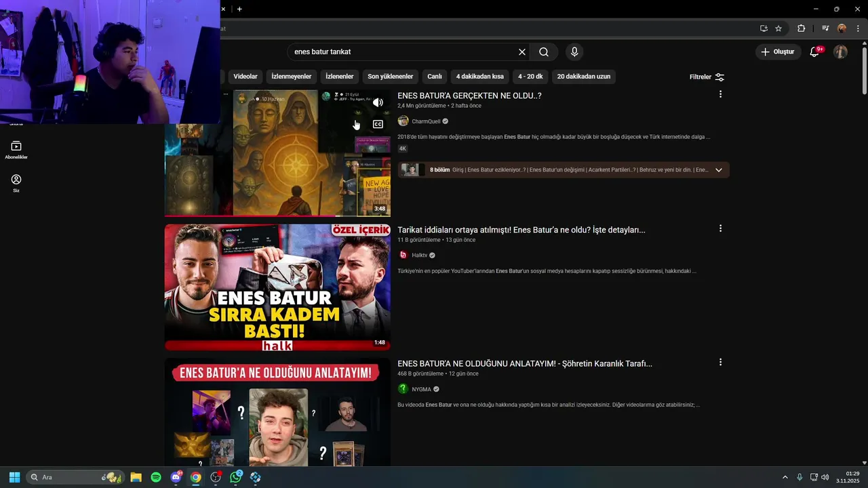
Task: Open Chrome extensions puzzle icon
Action: tap(801, 28)
